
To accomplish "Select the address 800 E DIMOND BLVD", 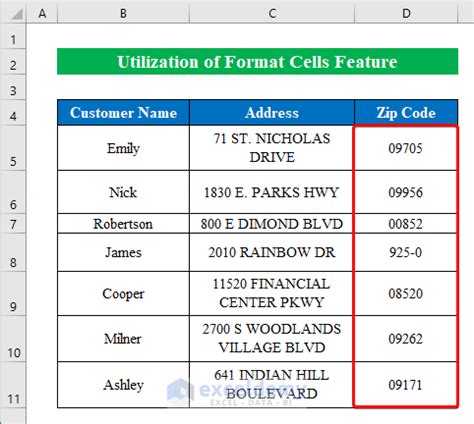I will click(x=272, y=224).
